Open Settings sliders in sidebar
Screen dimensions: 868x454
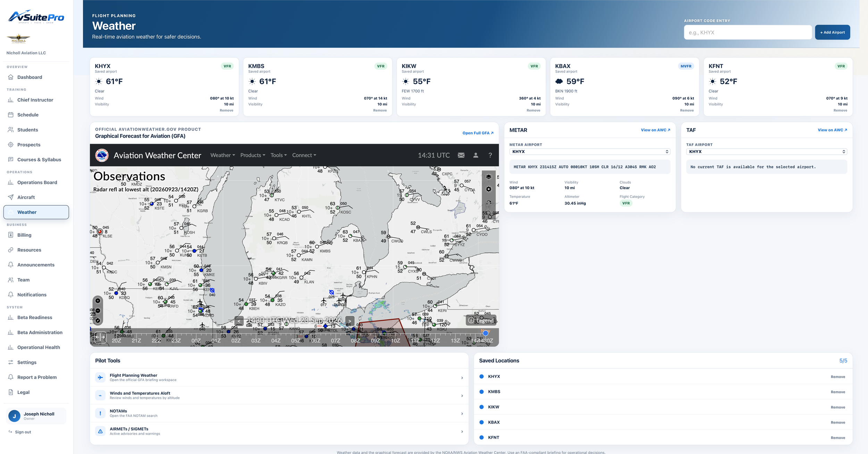[36, 362]
